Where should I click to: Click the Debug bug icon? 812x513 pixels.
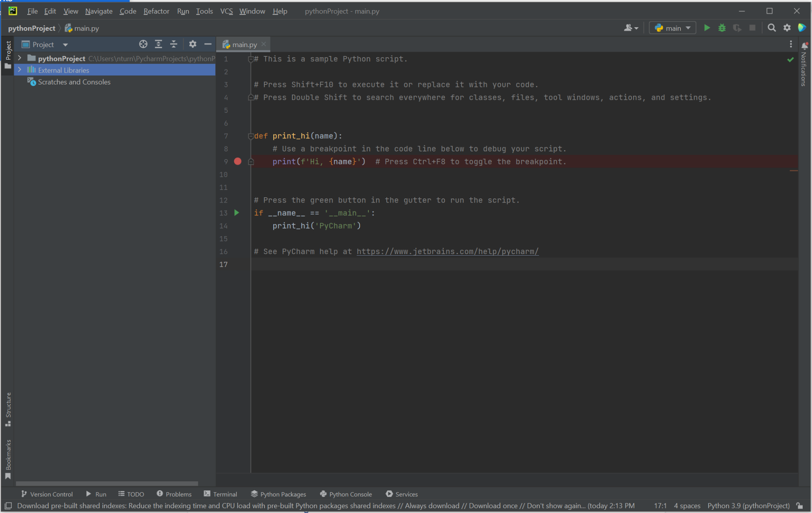coord(722,28)
